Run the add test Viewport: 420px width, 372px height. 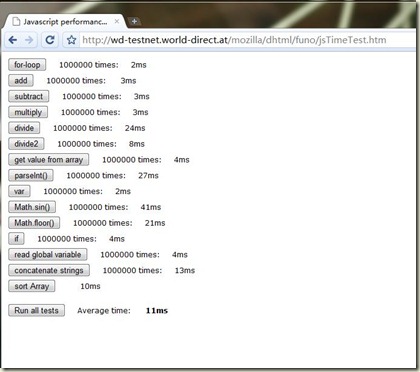(21, 80)
